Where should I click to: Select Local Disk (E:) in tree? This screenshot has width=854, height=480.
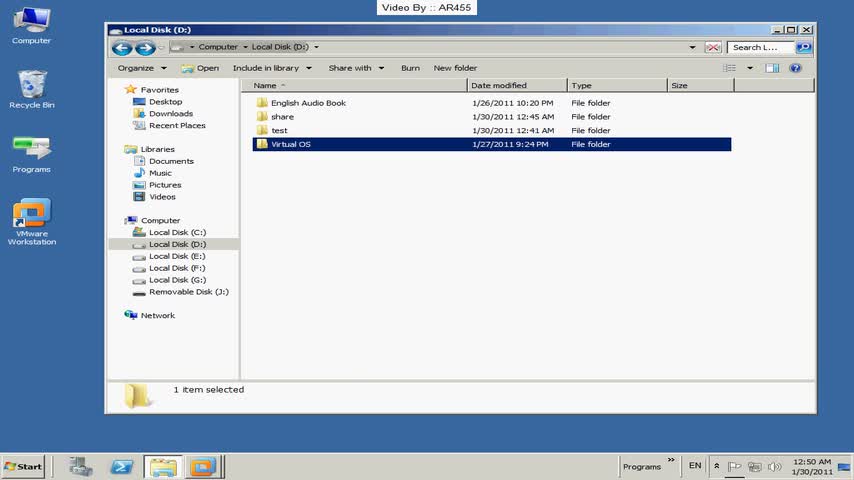[x=177, y=256]
